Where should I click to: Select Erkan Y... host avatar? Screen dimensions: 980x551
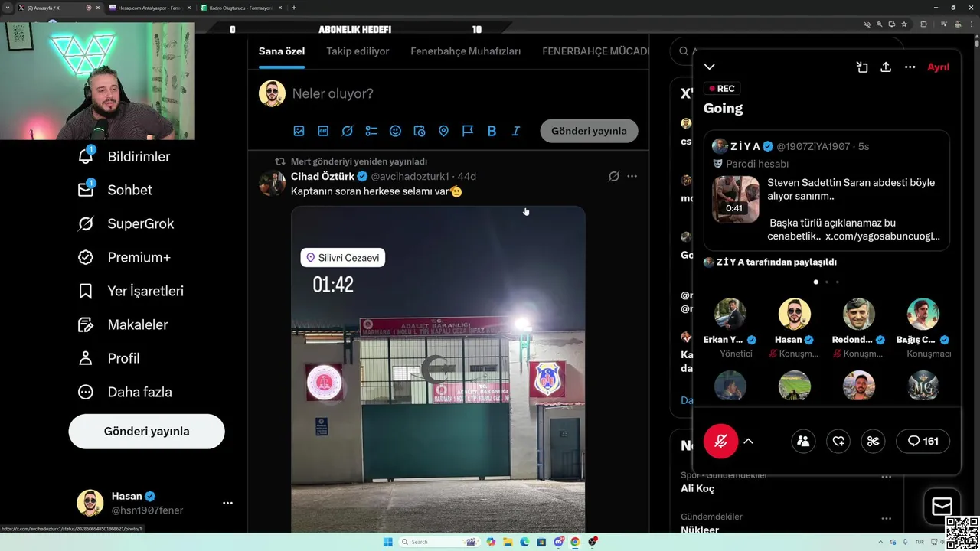(730, 314)
